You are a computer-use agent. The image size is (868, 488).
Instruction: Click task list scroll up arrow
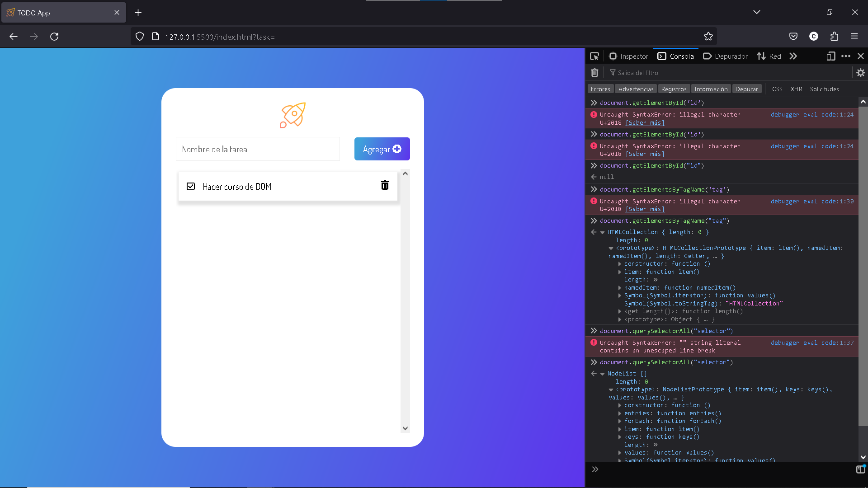pyautogui.click(x=405, y=174)
